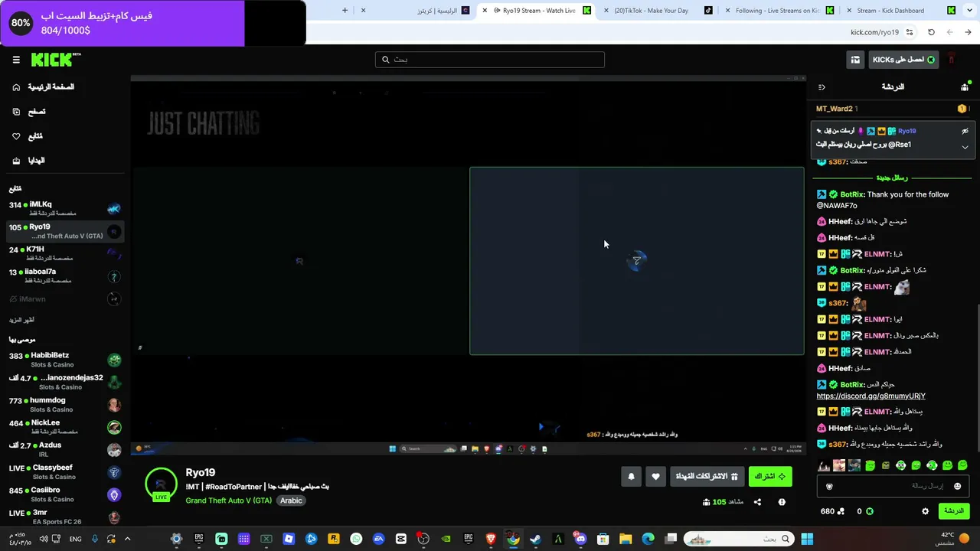Screen dimensions: 980x551
Task: Expand the pinned message with the chevron
Action: click(965, 147)
